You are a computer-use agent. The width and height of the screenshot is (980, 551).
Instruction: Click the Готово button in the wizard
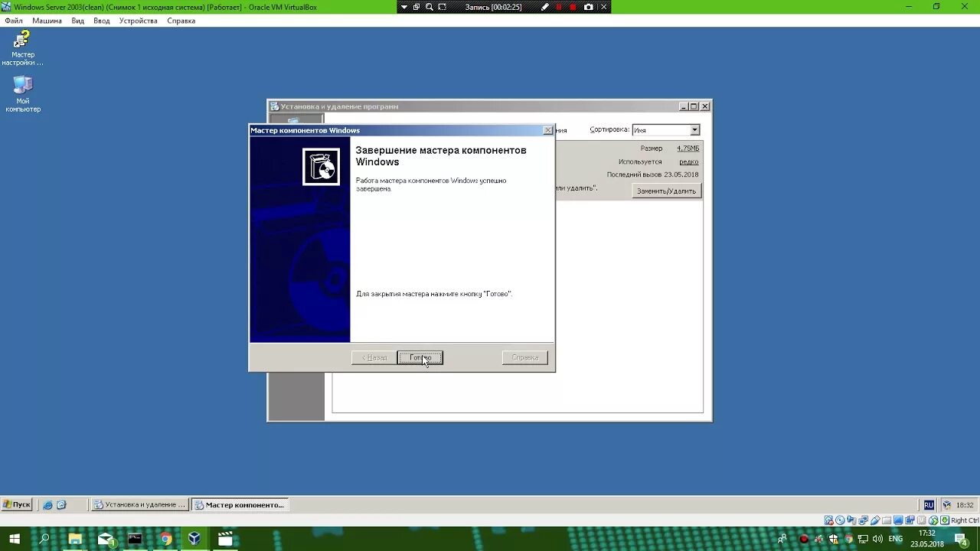[x=420, y=357]
